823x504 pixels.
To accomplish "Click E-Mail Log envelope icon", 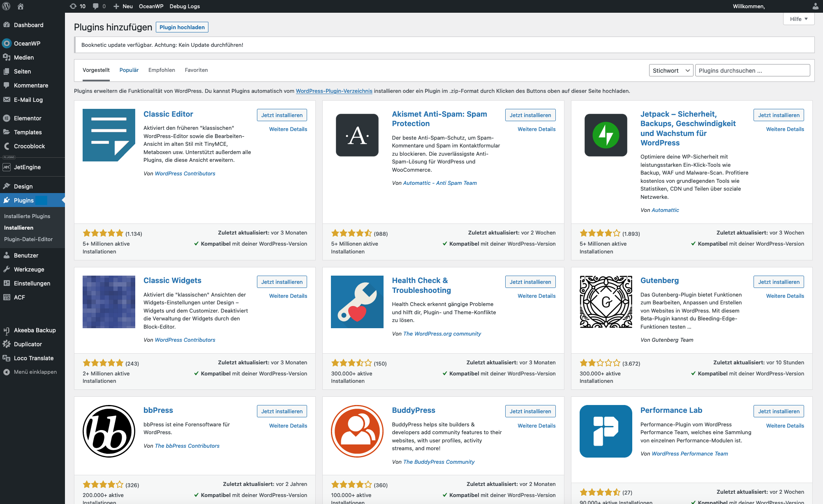I will [7, 100].
